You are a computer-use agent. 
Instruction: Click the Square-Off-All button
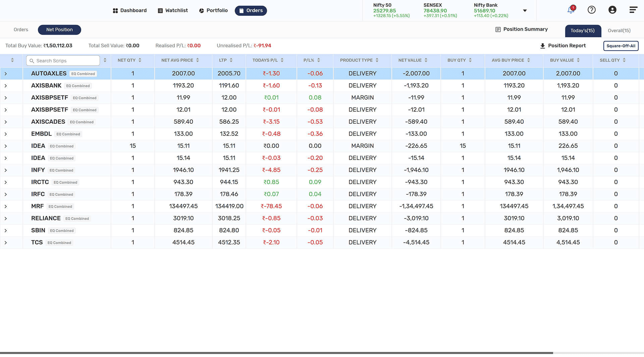point(621,46)
